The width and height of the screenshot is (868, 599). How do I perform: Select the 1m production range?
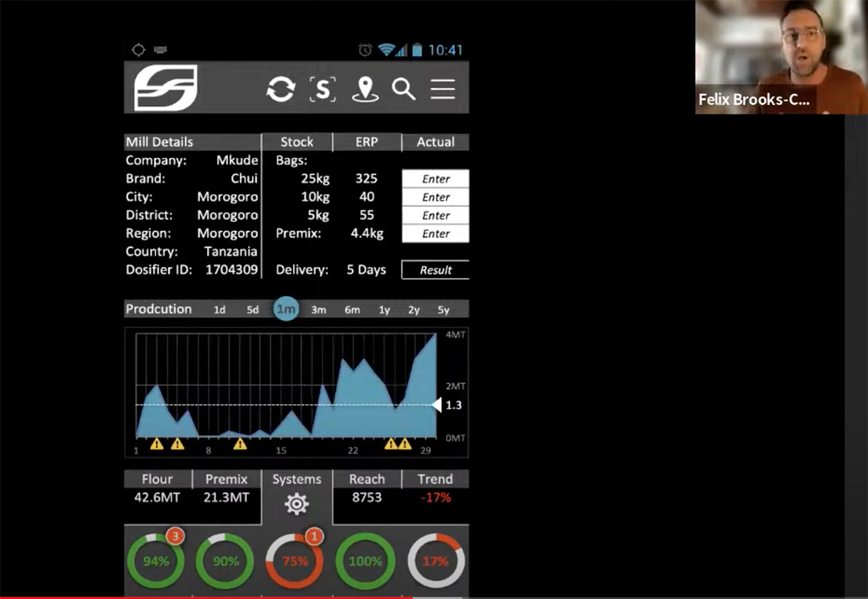tap(286, 309)
